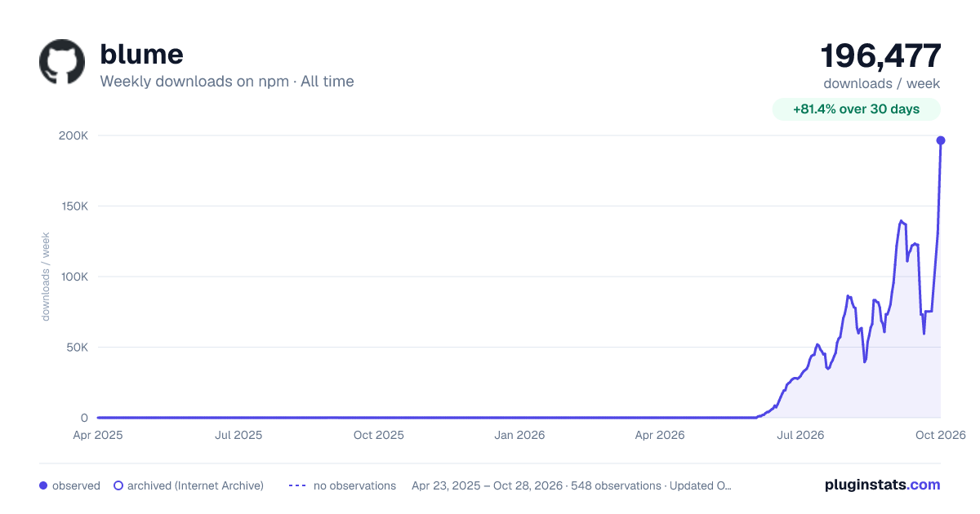Click the 'archived (Internet Archive)' legend label
This screenshot has height=514, width=980.
click(195, 485)
